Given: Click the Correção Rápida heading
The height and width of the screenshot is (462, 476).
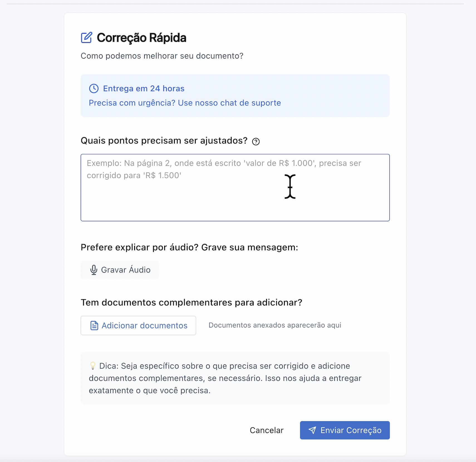Looking at the screenshot, I should [141, 38].
